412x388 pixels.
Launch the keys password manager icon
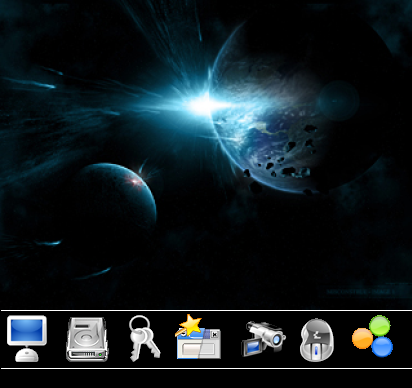pos(144,338)
